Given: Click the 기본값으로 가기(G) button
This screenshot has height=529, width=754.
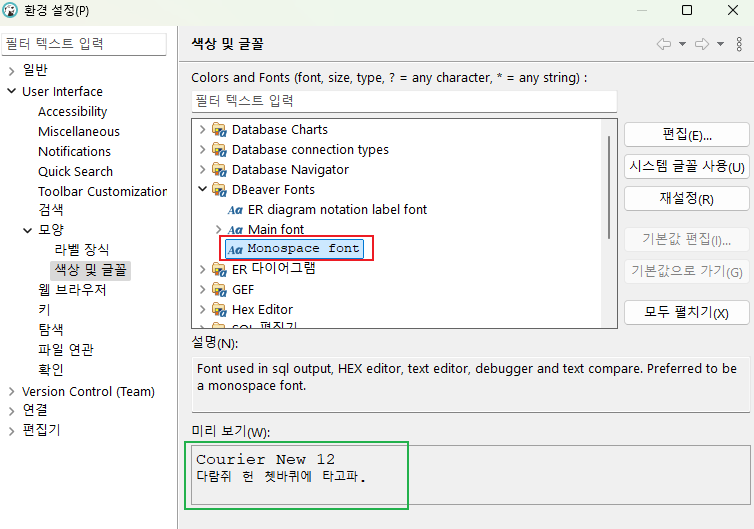Looking at the screenshot, I should [687, 271].
